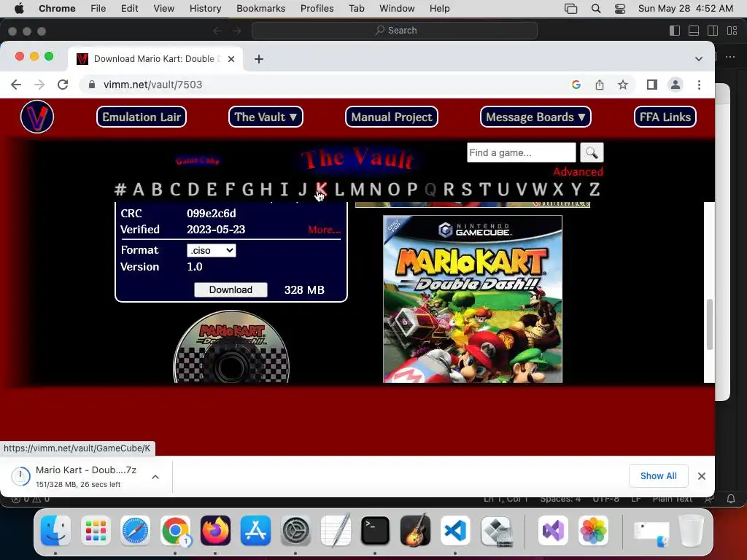This screenshot has height=560, width=747.
Task: Click the More... link
Action: click(324, 230)
